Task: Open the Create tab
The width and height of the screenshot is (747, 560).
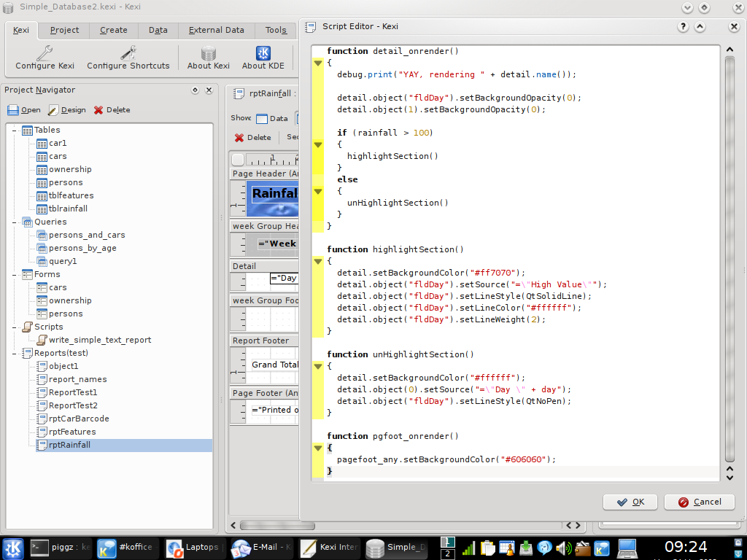Action: pos(113,30)
